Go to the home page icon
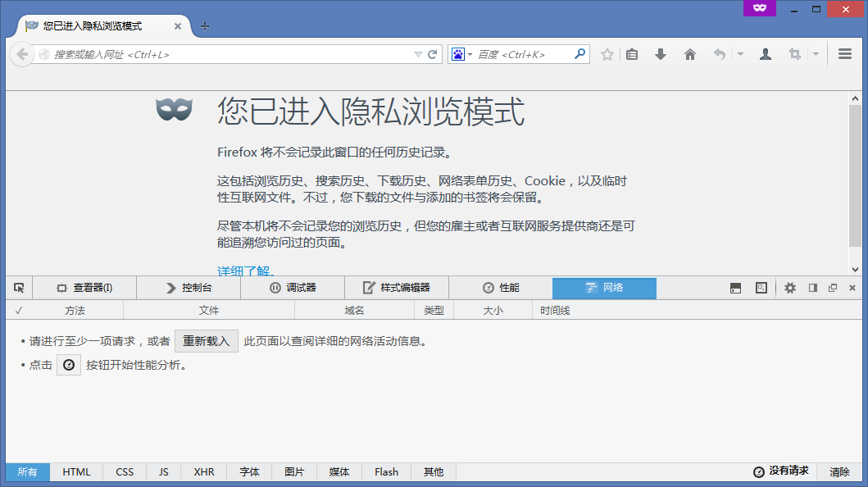 coord(690,54)
